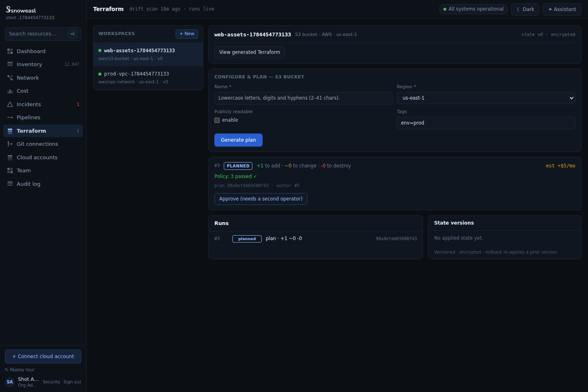Viewport: 588px width, 392px height.
Task: Click the planned badge in Runs row
Action: point(247,239)
